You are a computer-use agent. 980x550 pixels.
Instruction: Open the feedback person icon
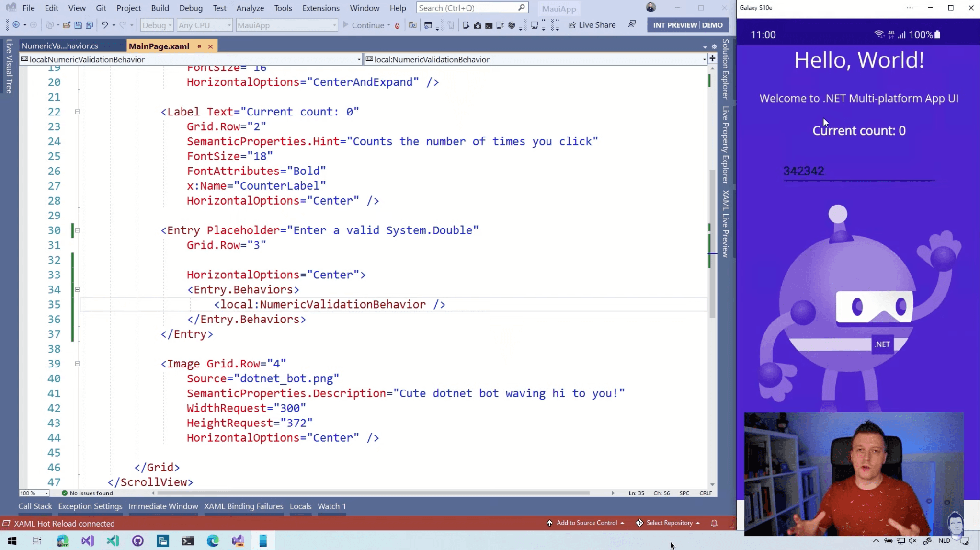click(632, 24)
